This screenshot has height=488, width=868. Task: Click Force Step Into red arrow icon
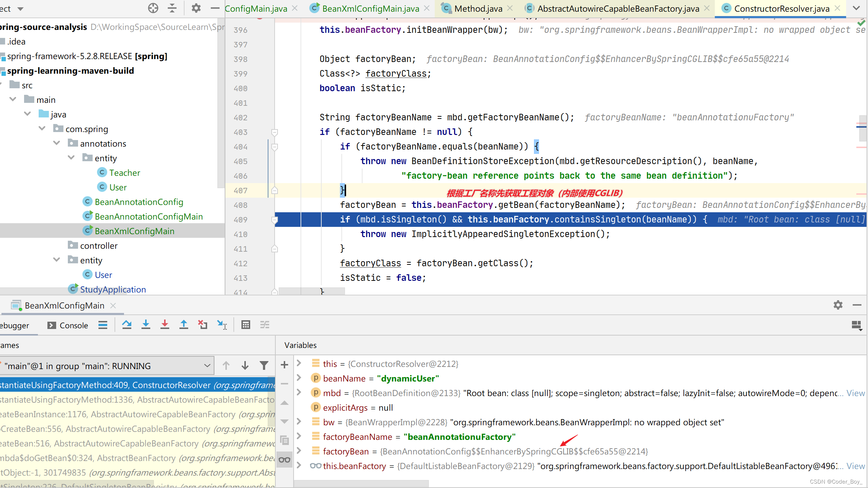click(165, 325)
